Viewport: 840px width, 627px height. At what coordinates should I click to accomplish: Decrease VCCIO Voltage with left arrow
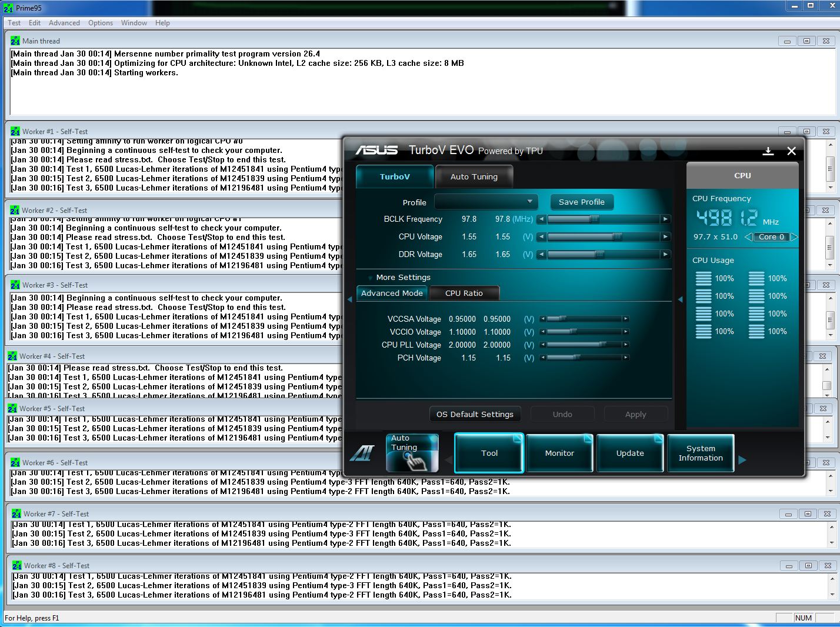543,332
